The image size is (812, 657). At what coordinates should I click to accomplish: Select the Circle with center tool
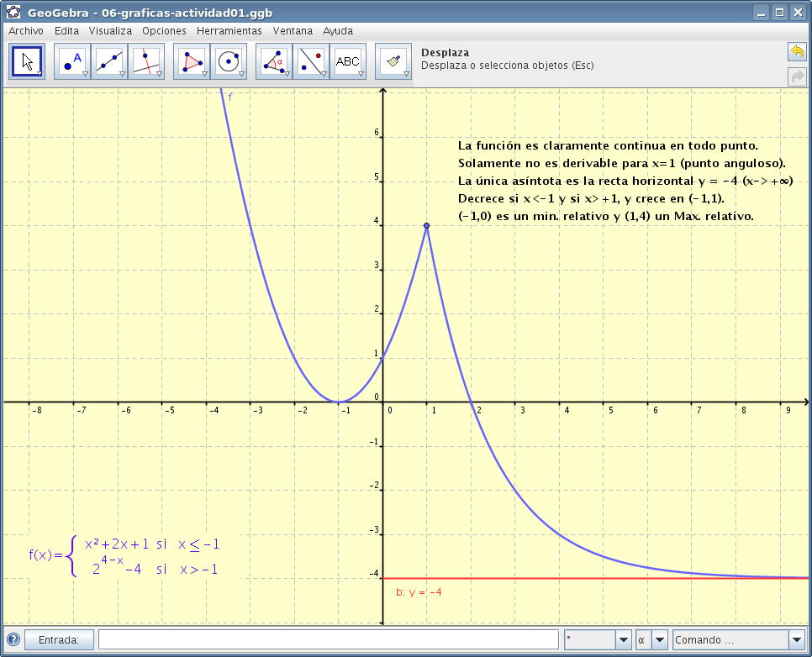(x=229, y=61)
